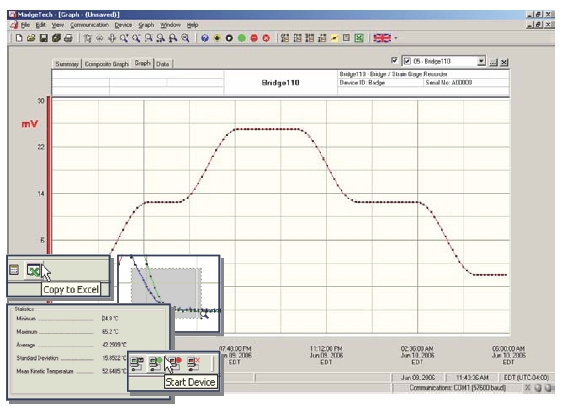Open the Communication menu
The height and width of the screenshot is (406, 564).
89,25
